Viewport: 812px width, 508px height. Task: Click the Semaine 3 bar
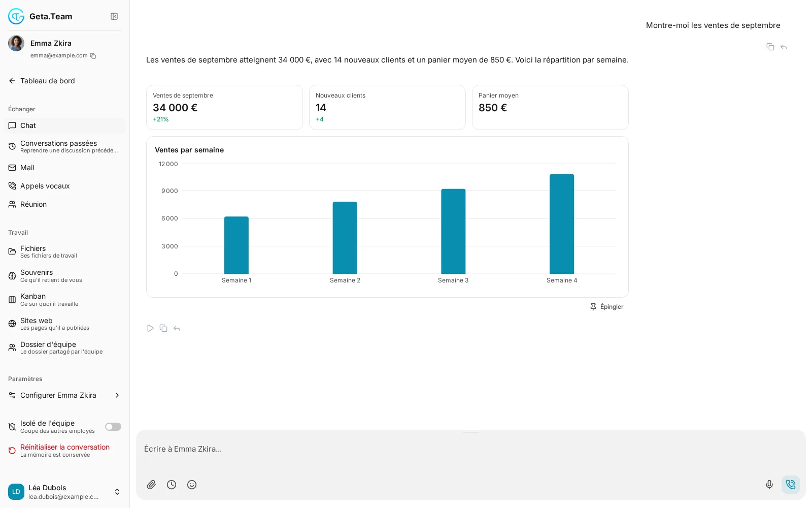(453, 231)
